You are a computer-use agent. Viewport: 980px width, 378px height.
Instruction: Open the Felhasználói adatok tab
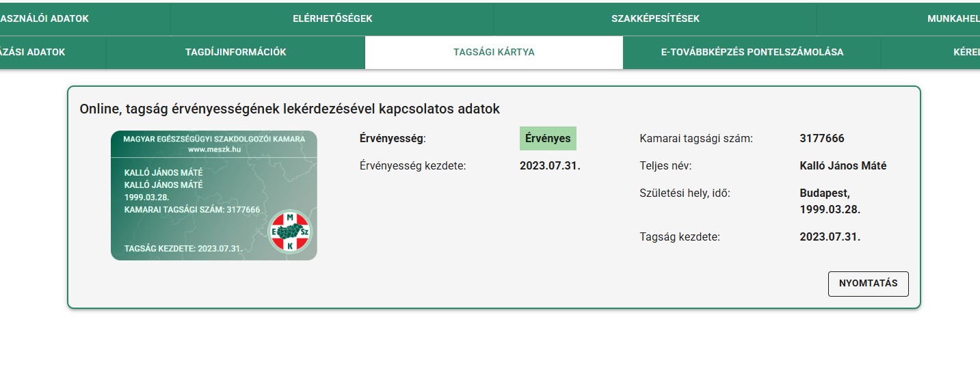tap(45, 18)
